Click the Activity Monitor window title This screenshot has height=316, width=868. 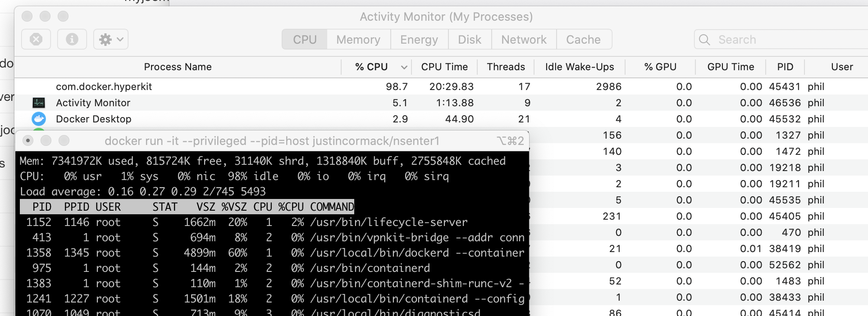446,17
